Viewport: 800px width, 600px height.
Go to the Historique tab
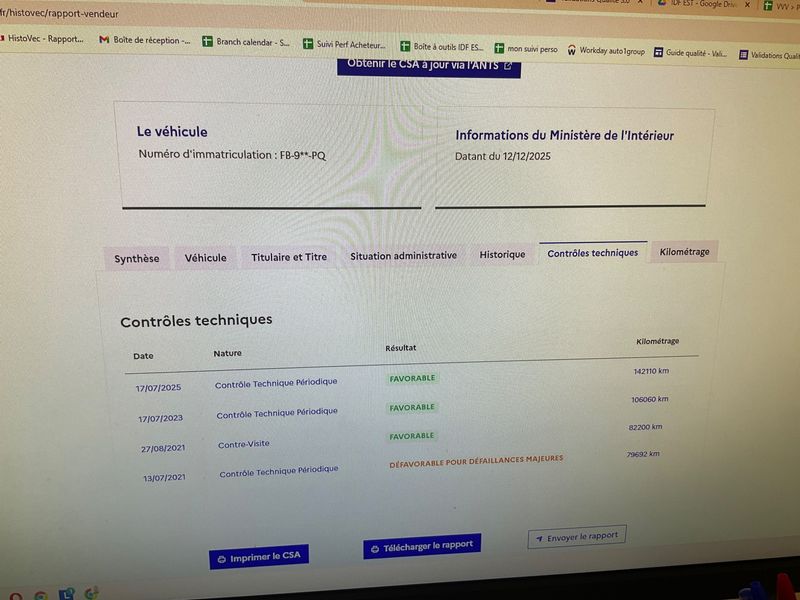[x=502, y=255]
